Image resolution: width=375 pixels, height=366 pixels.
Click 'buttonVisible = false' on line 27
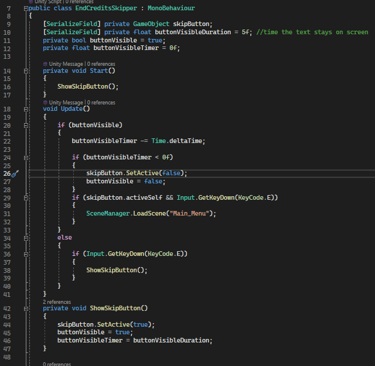point(124,181)
